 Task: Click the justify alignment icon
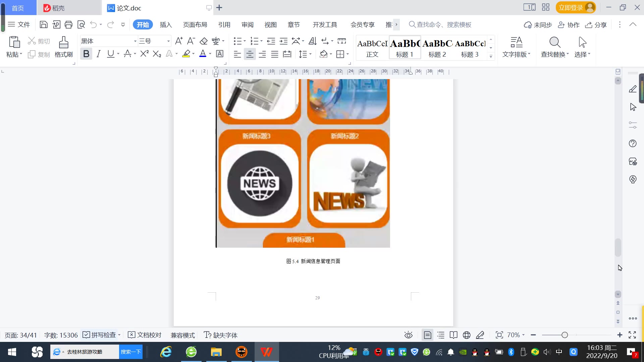click(275, 54)
